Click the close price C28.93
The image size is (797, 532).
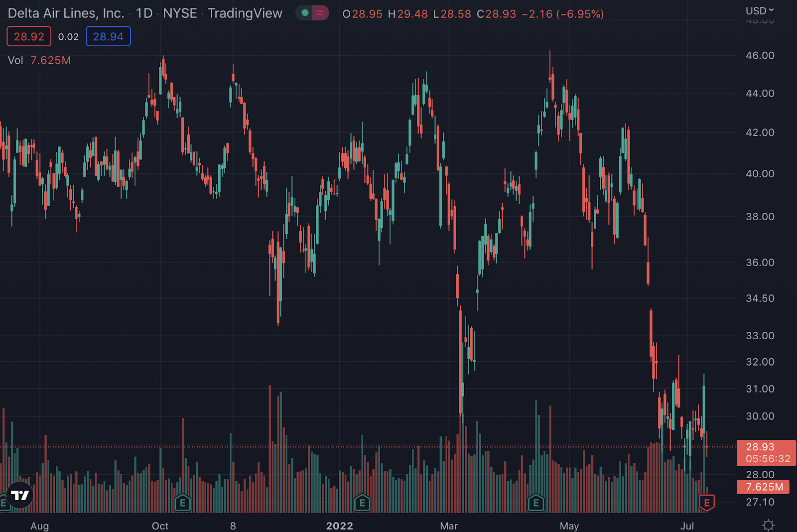pos(496,14)
